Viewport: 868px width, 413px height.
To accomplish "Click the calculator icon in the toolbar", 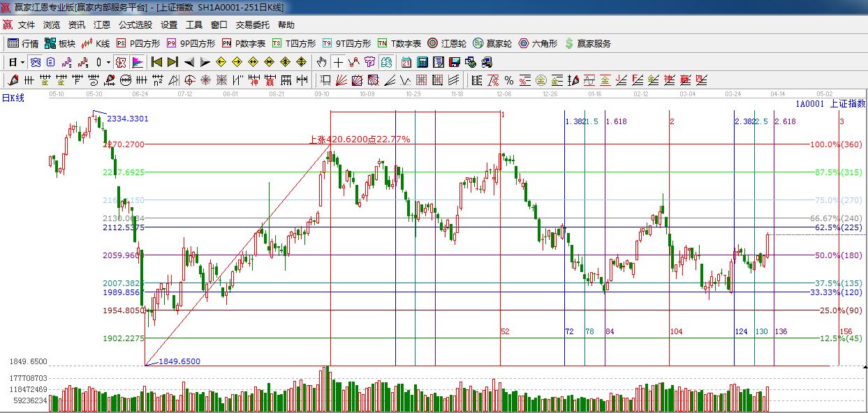I will (422, 62).
